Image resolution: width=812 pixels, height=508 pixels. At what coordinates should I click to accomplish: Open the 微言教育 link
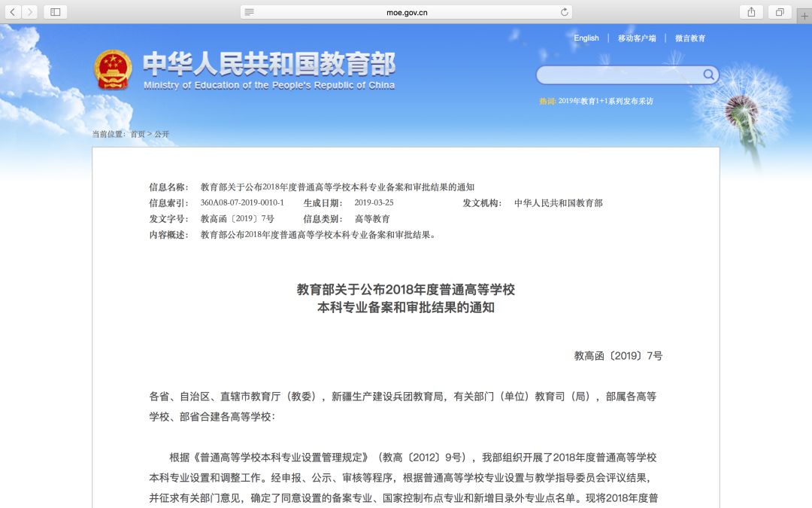click(689, 38)
